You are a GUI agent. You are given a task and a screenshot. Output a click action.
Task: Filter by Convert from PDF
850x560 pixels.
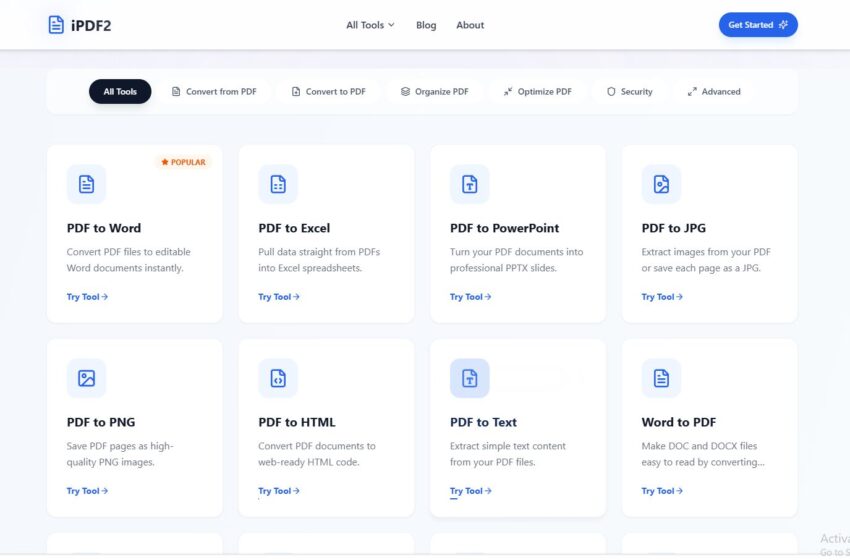(x=214, y=92)
